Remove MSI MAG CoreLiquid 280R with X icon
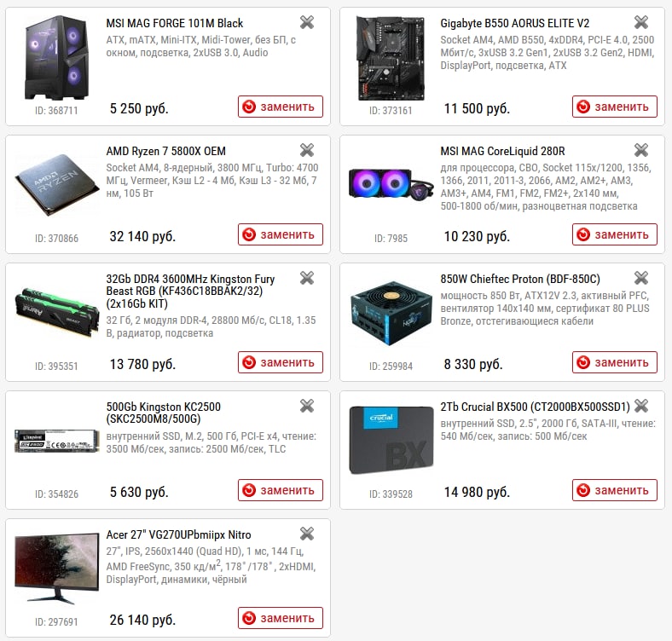The image size is (672, 641). 641,150
